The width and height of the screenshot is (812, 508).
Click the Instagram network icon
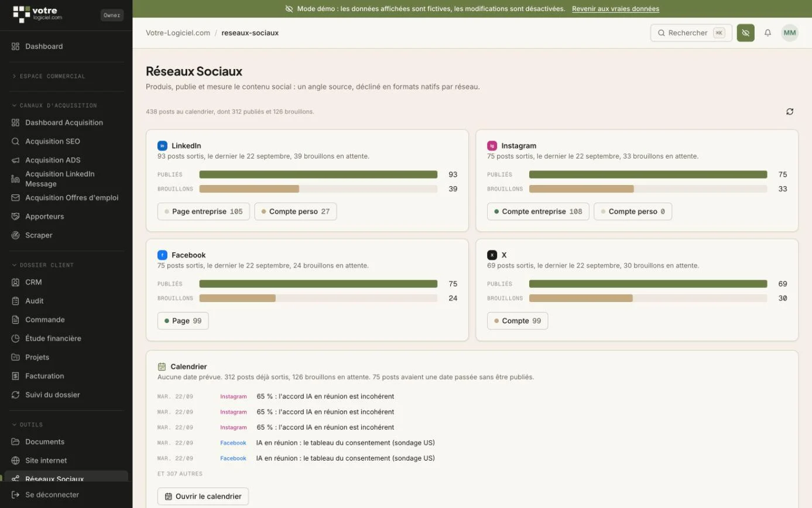pos(492,146)
